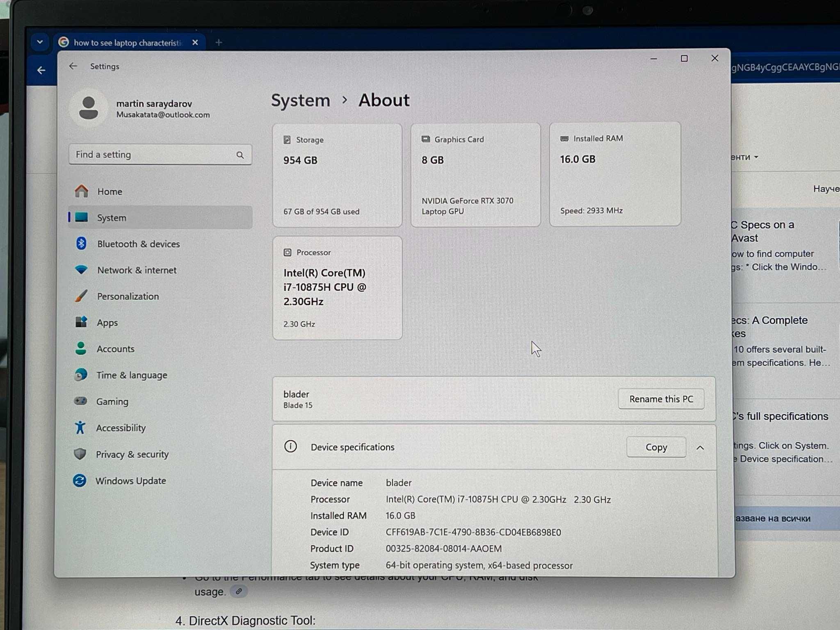Click the Blade 15 model text
The image size is (840, 630).
pyautogui.click(x=298, y=405)
